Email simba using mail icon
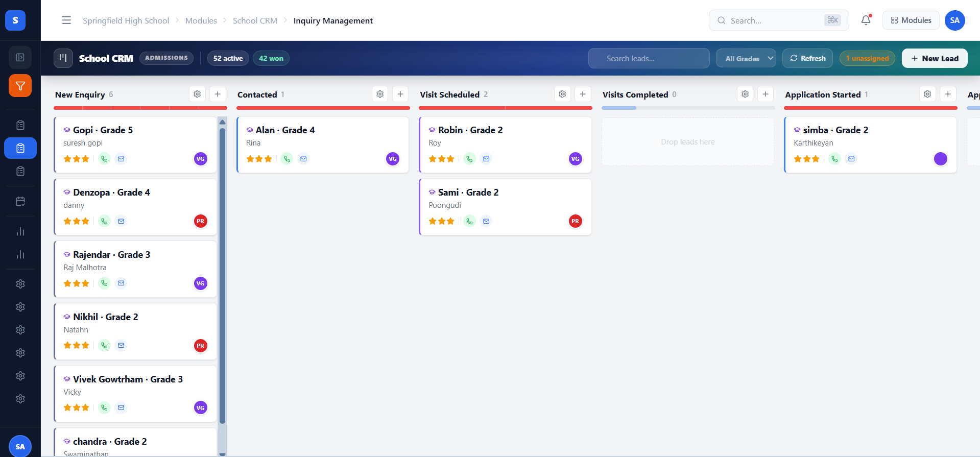Image resolution: width=980 pixels, height=457 pixels. (x=851, y=159)
